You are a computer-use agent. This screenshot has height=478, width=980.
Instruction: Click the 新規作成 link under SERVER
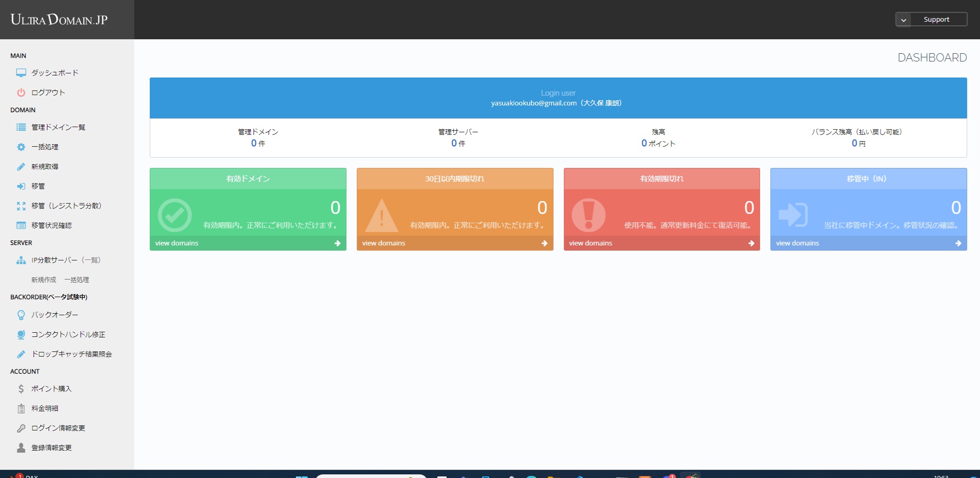click(x=43, y=280)
